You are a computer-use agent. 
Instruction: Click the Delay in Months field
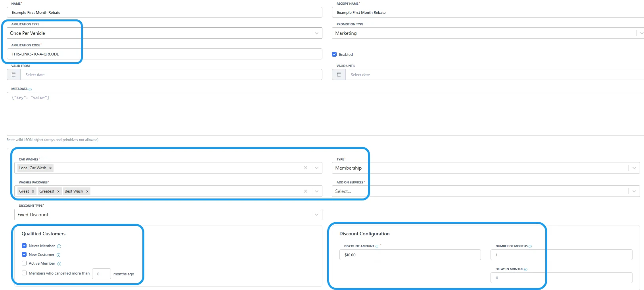(561, 278)
